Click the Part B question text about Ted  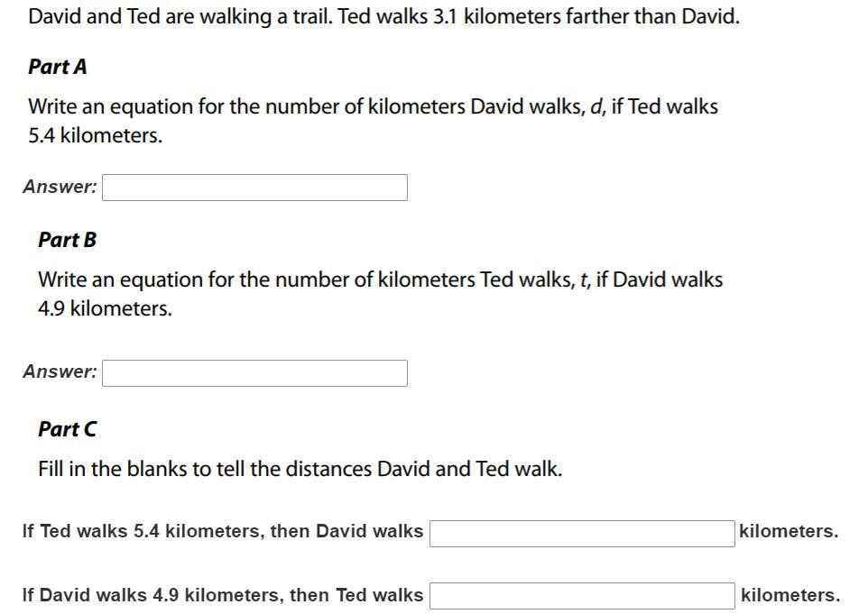click(x=380, y=294)
